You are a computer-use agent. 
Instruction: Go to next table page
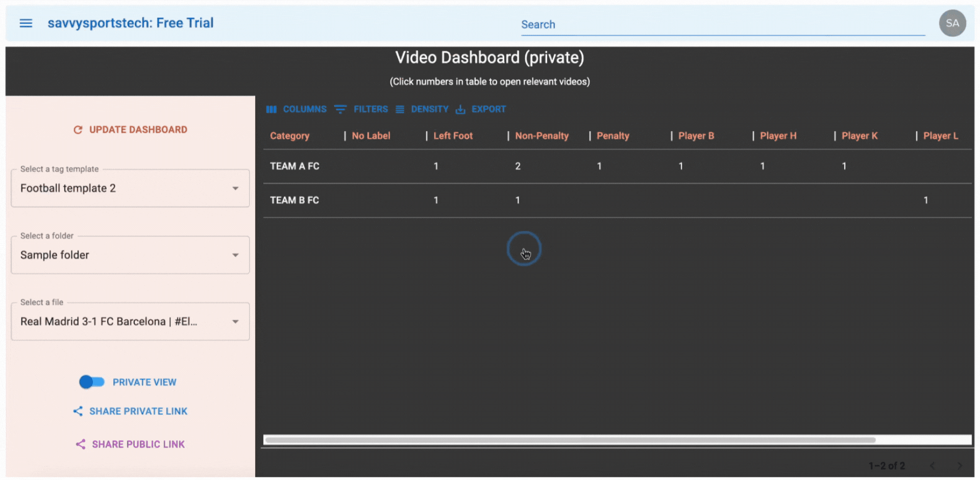[x=960, y=466]
